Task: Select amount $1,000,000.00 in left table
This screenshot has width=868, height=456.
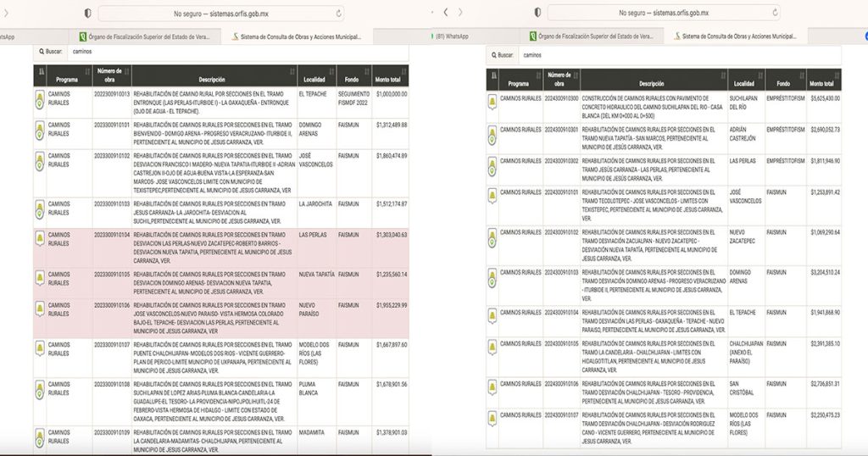Action: point(392,94)
